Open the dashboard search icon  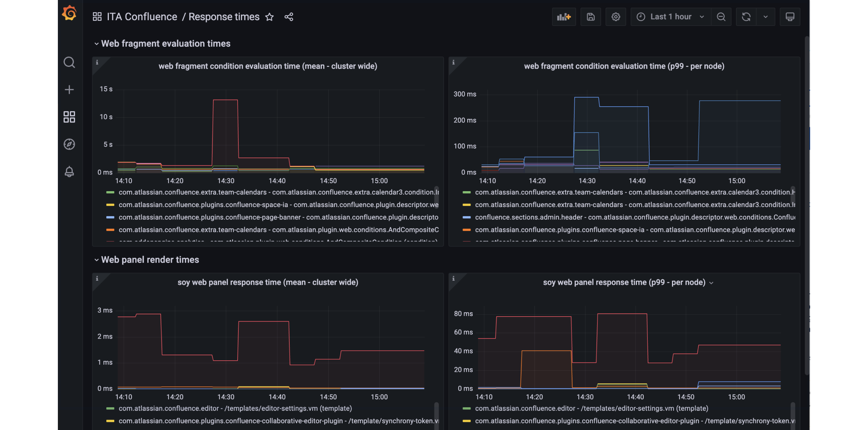[x=69, y=62]
